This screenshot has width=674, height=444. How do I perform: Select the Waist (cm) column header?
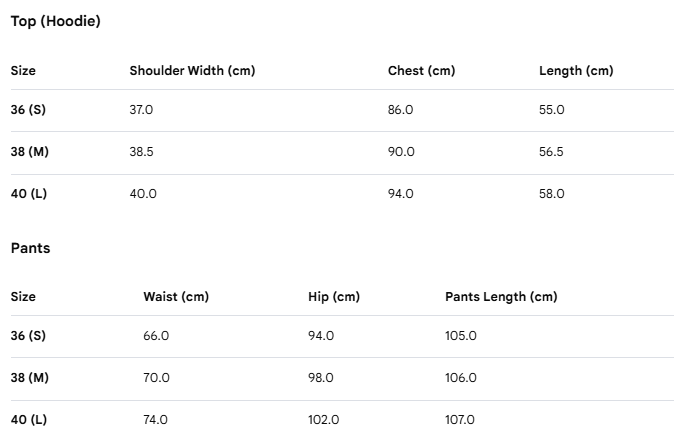click(x=176, y=297)
